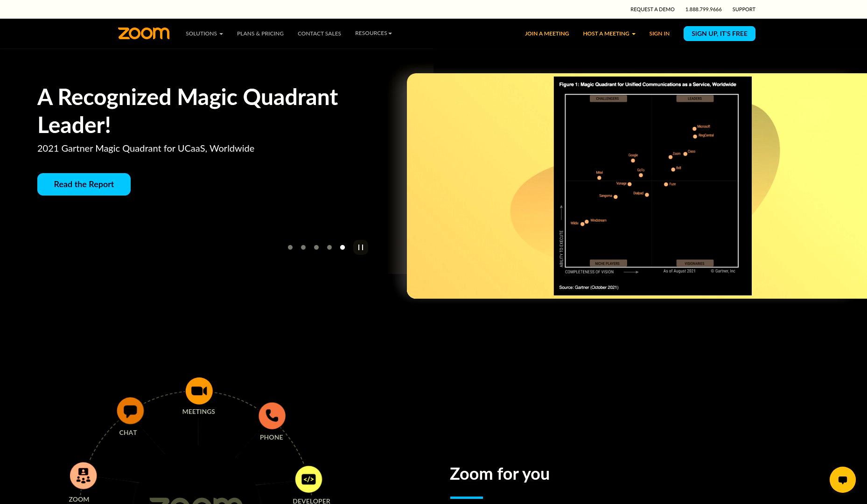Expand the Resources dropdown menu
The image size is (867, 504).
pos(373,33)
